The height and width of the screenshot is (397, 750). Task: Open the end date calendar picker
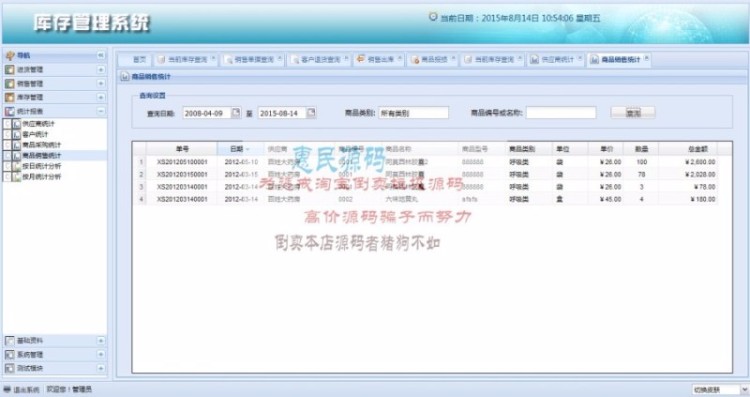click(311, 113)
